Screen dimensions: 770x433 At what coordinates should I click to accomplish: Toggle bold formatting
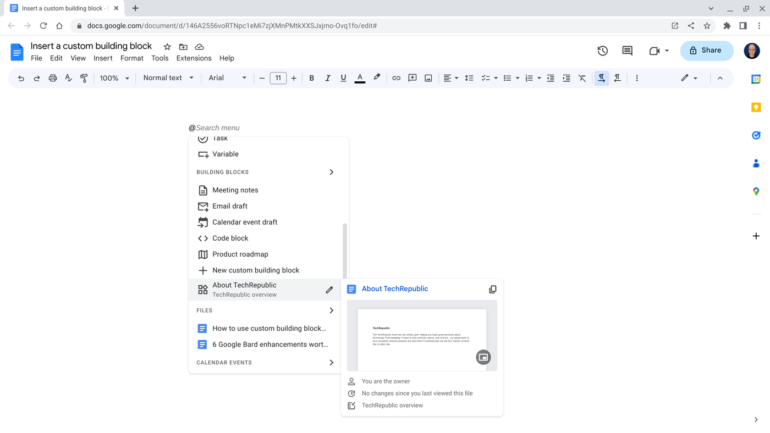coord(311,78)
